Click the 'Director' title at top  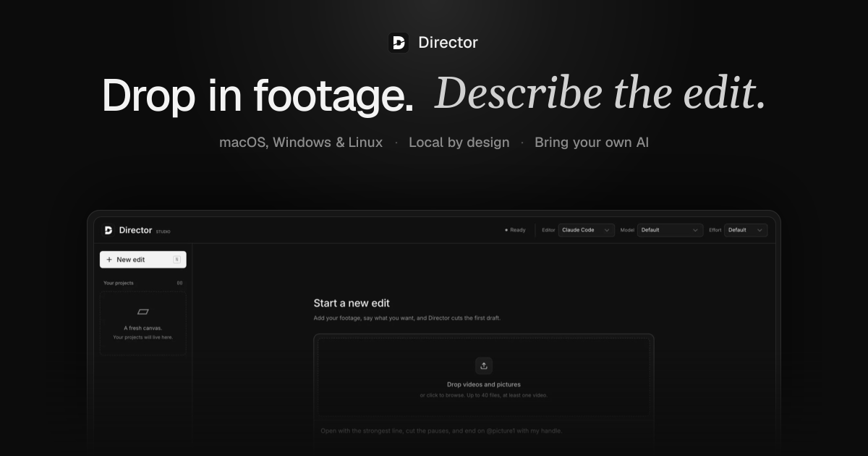(x=448, y=43)
